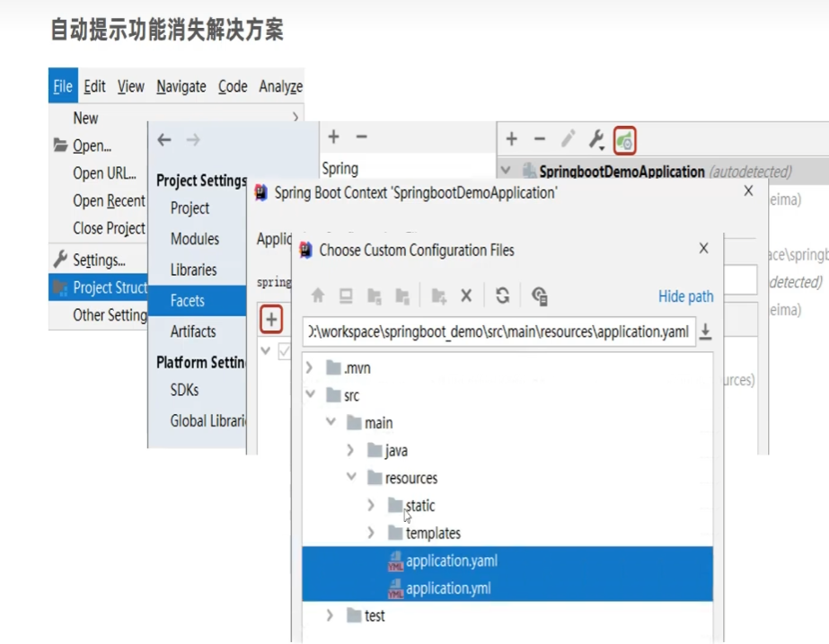Expand the test folder
This screenshot has width=829, height=644.
[330, 615]
